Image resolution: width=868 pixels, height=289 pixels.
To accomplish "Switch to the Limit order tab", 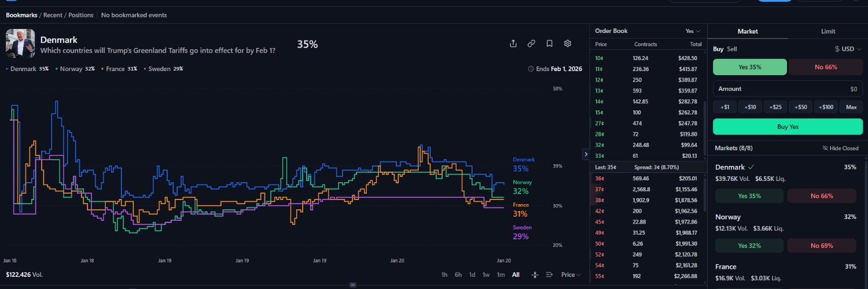I will pyautogui.click(x=827, y=31).
